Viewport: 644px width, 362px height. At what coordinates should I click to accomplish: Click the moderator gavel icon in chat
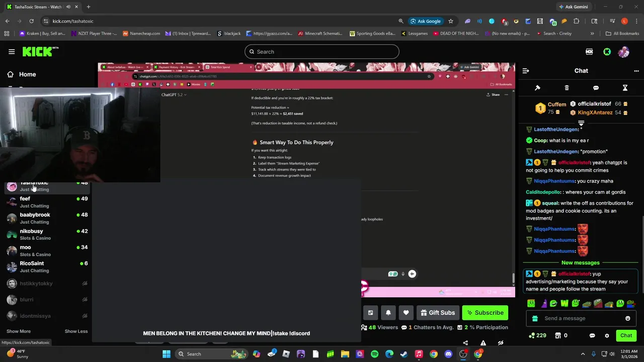(537, 88)
